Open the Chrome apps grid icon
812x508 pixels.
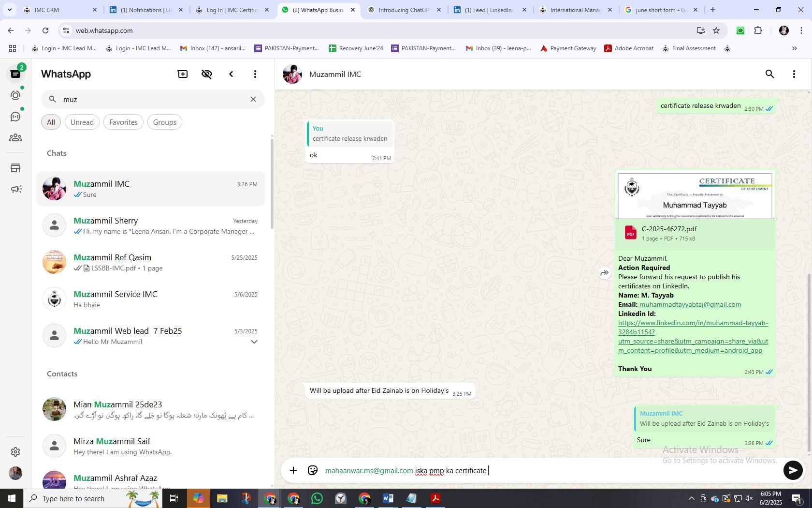13,48
